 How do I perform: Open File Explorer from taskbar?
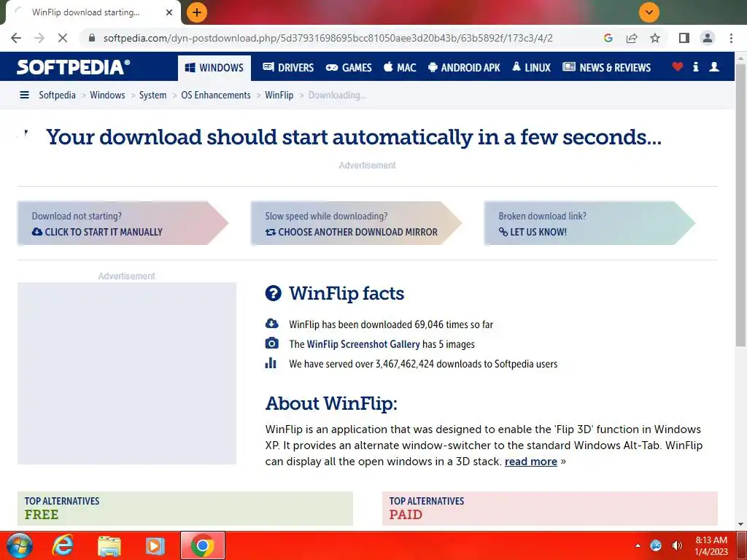(x=109, y=545)
